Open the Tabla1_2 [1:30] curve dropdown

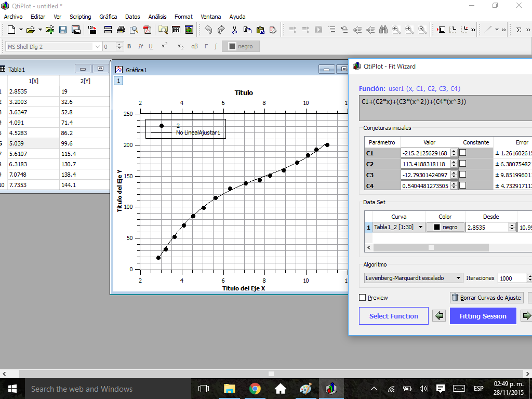point(398,228)
